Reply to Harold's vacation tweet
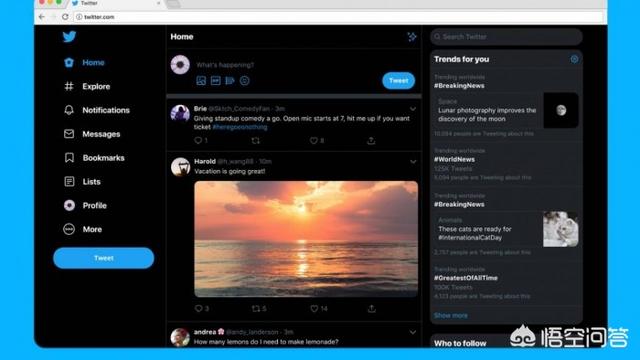The height and width of the screenshot is (360, 640). coord(198,309)
